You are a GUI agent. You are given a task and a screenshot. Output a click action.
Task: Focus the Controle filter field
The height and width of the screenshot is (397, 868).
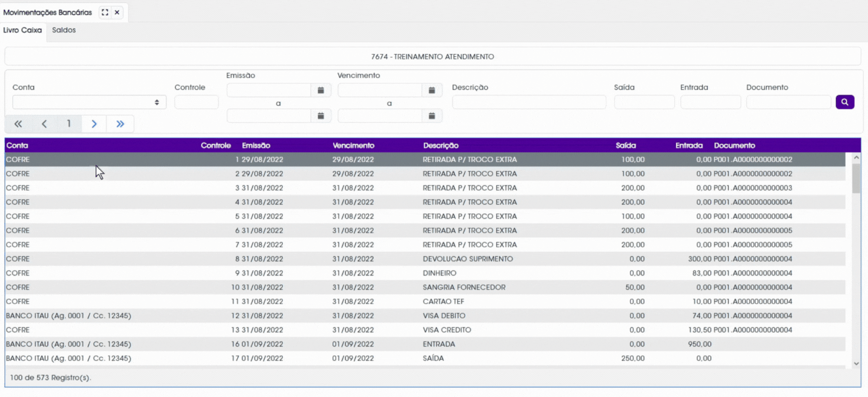196,102
